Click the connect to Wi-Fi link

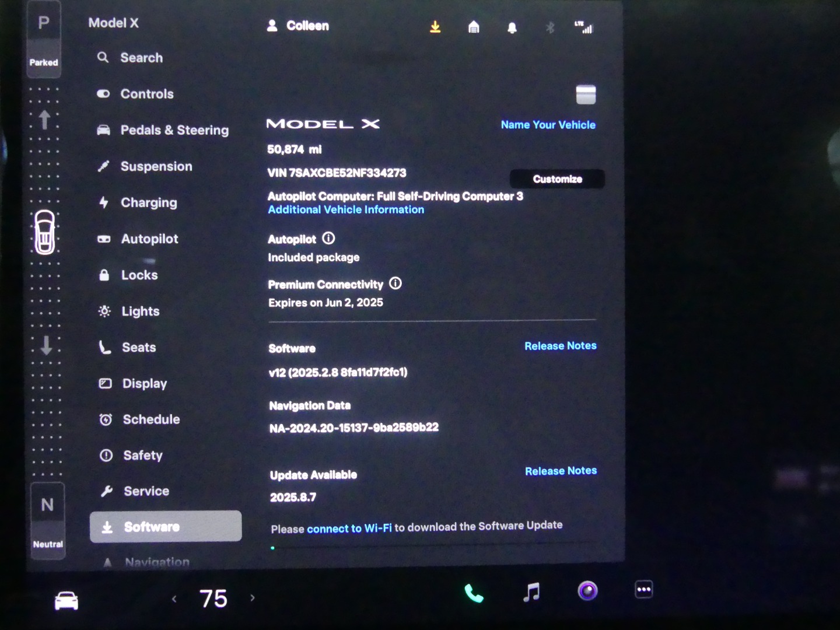[x=349, y=528]
